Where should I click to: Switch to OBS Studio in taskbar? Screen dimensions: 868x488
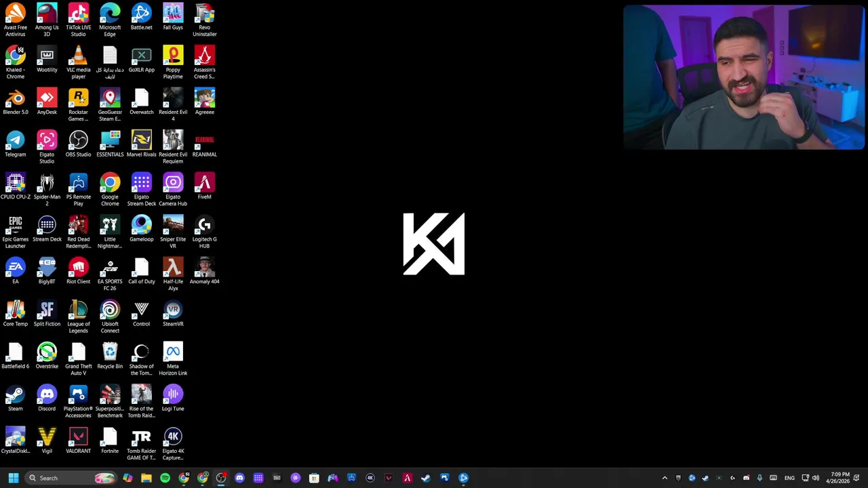point(221,478)
